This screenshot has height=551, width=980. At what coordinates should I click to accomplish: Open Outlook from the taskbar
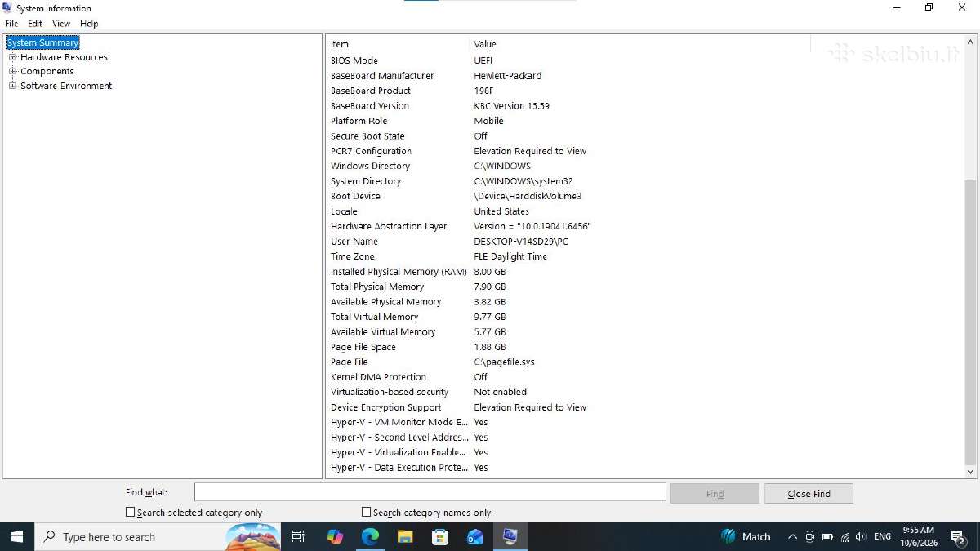coord(475,536)
